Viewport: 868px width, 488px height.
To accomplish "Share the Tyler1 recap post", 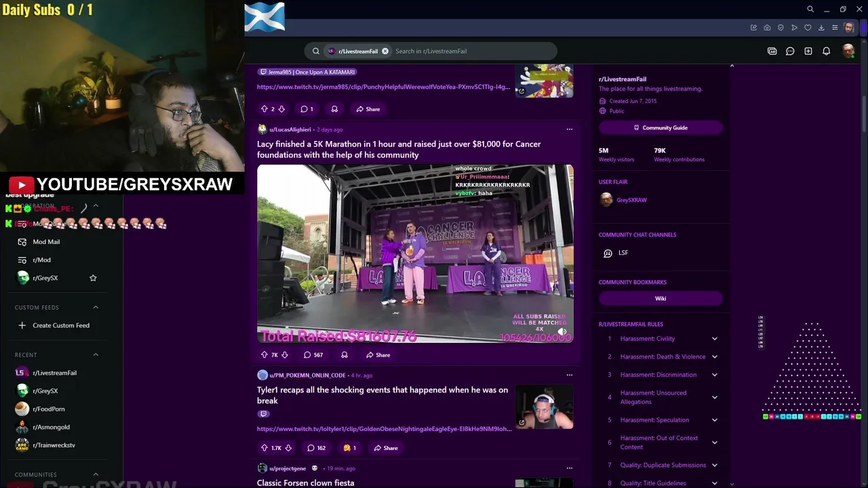I will click(x=386, y=448).
